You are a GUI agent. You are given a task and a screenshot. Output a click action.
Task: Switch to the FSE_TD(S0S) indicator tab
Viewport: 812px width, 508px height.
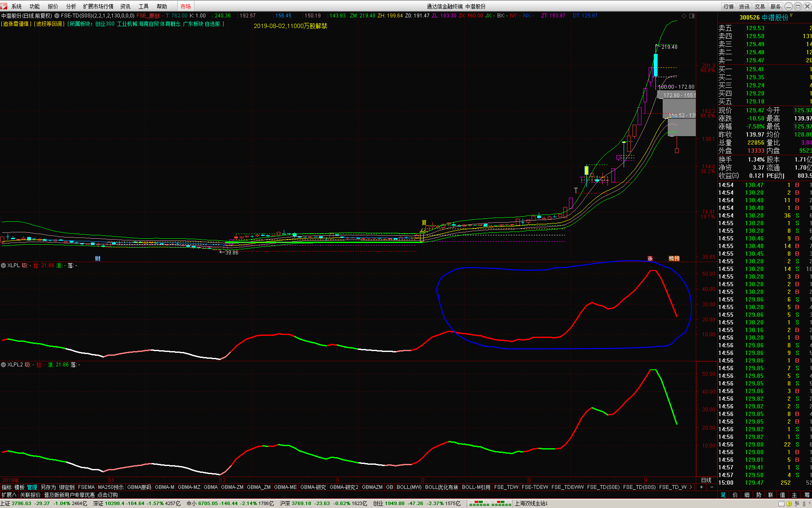click(639, 487)
